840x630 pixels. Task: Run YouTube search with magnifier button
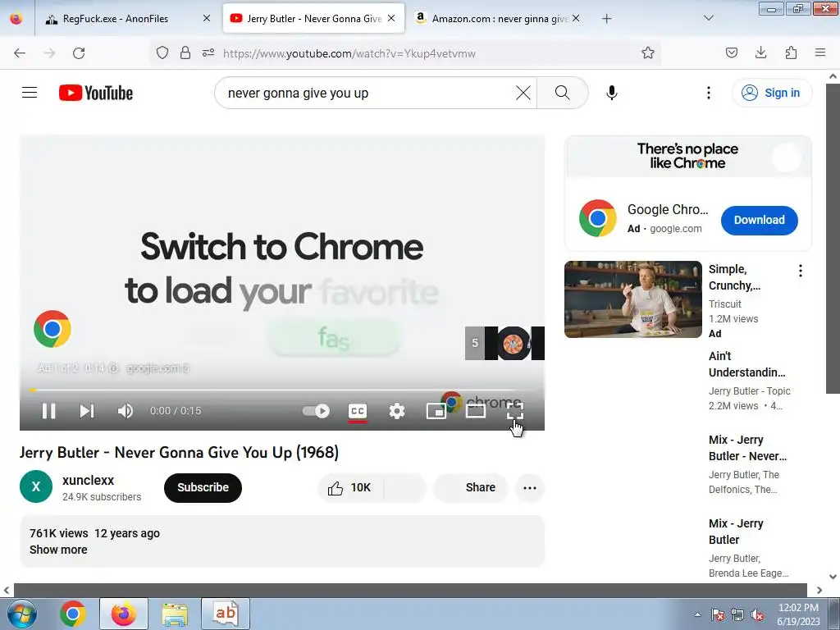[x=563, y=93]
